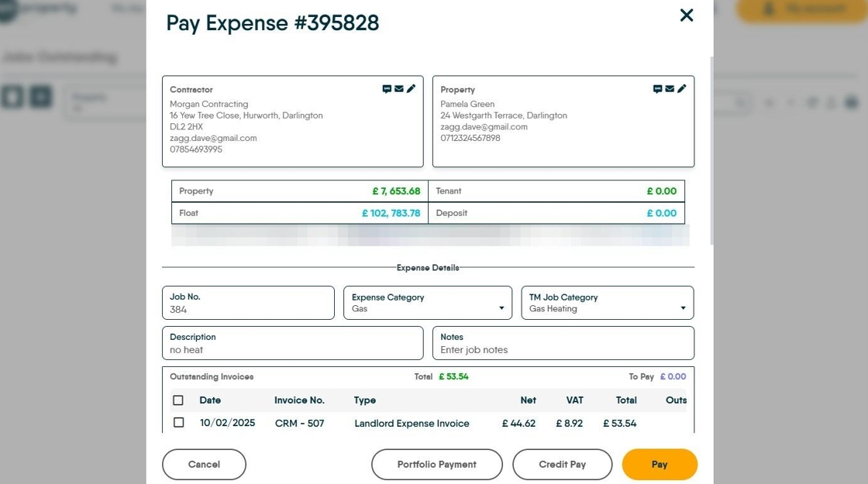Image resolution: width=868 pixels, height=484 pixels.
Task: Choose the Credit Pay button
Action: 562,465
